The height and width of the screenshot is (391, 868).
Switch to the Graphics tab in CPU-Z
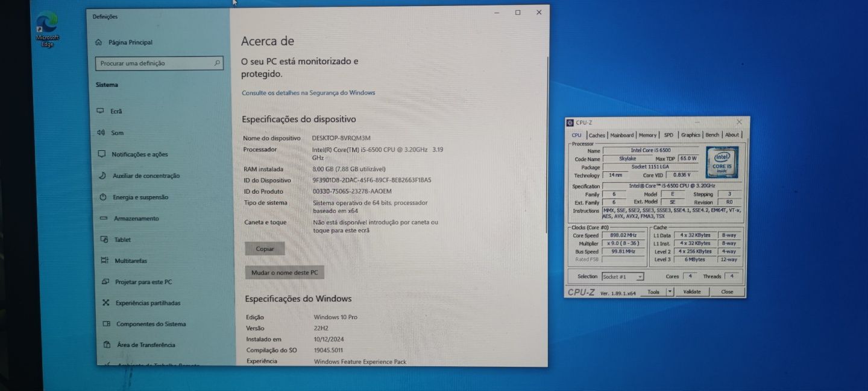click(x=691, y=135)
